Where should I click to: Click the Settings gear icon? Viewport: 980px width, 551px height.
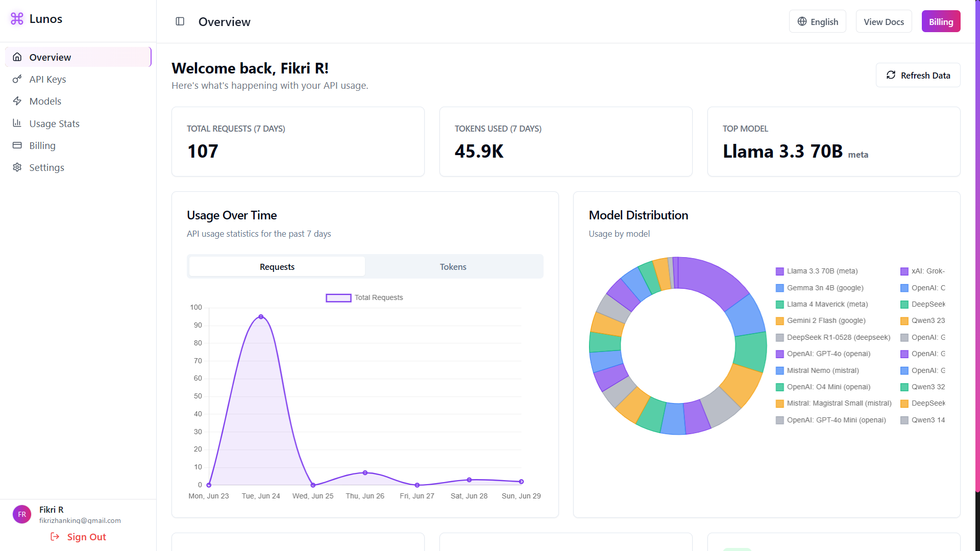click(x=17, y=167)
